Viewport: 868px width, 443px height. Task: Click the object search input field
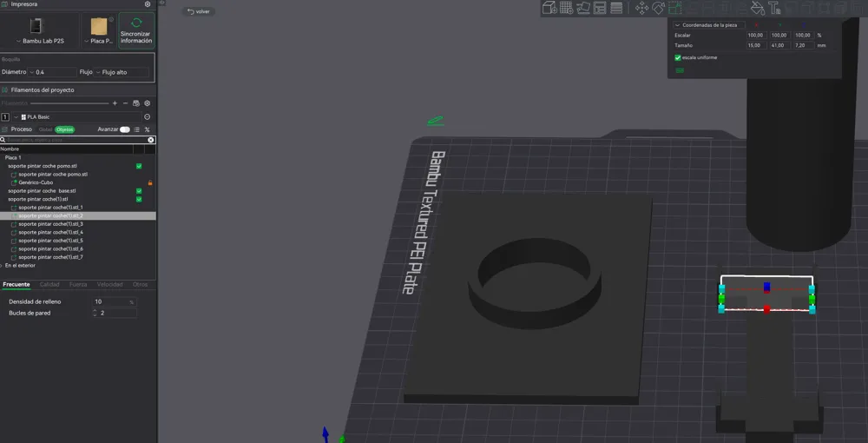point(76,140)
